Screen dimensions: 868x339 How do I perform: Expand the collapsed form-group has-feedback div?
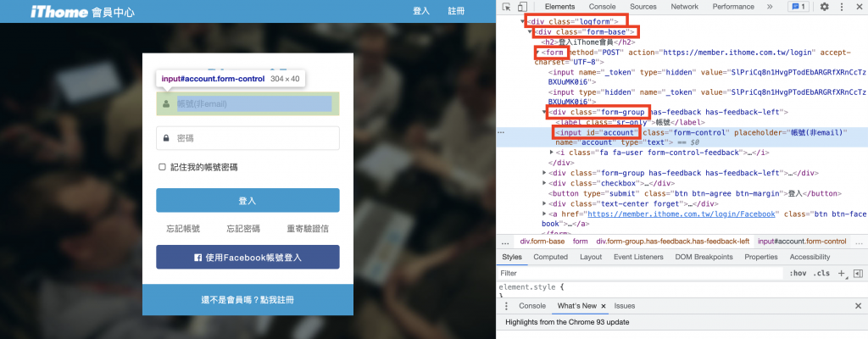tap(544, 173)
